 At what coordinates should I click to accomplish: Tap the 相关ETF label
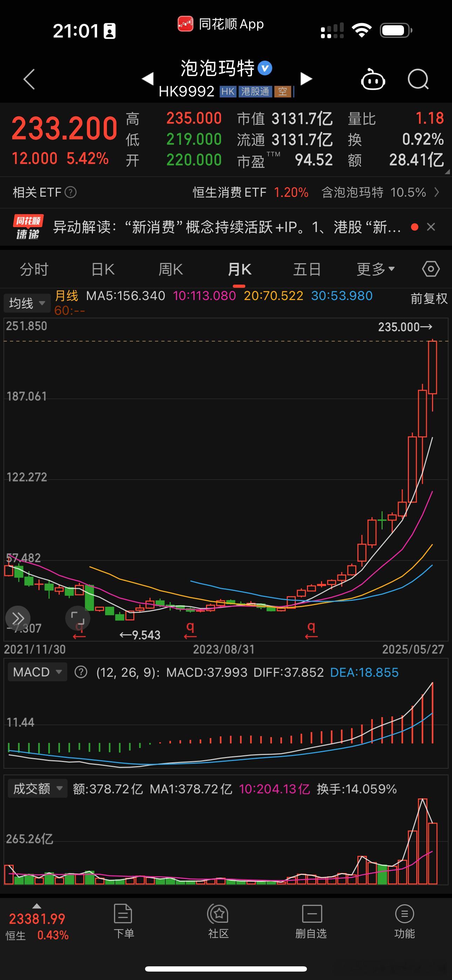tap(37, 192)
